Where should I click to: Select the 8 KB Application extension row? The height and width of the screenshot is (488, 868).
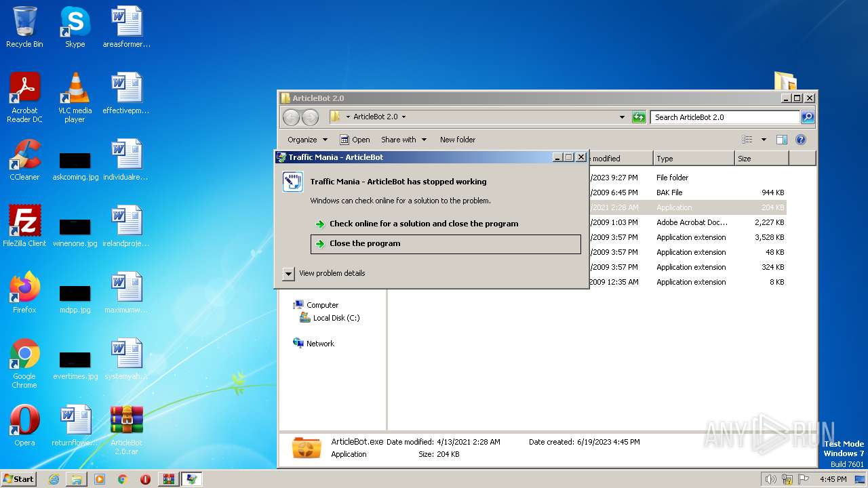688,282
